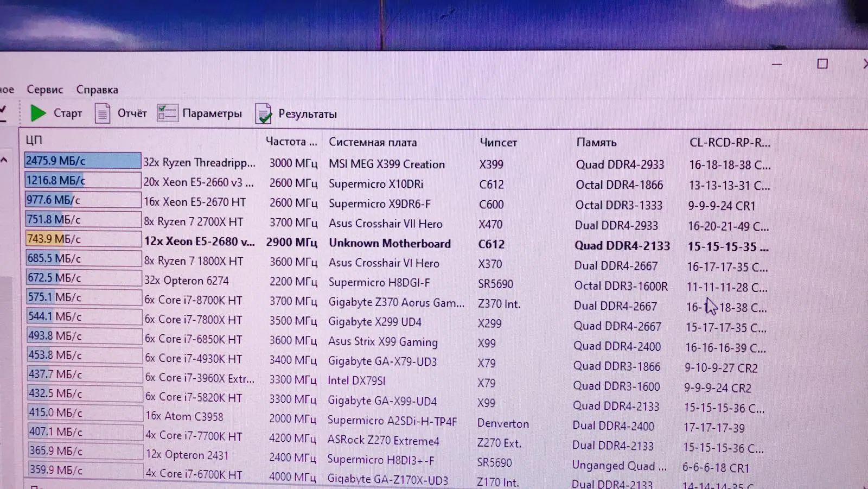Click the Supermicro X9DR6-F motherboard cell
Screen dimensions: 868x489
click(x=380, y=204)
